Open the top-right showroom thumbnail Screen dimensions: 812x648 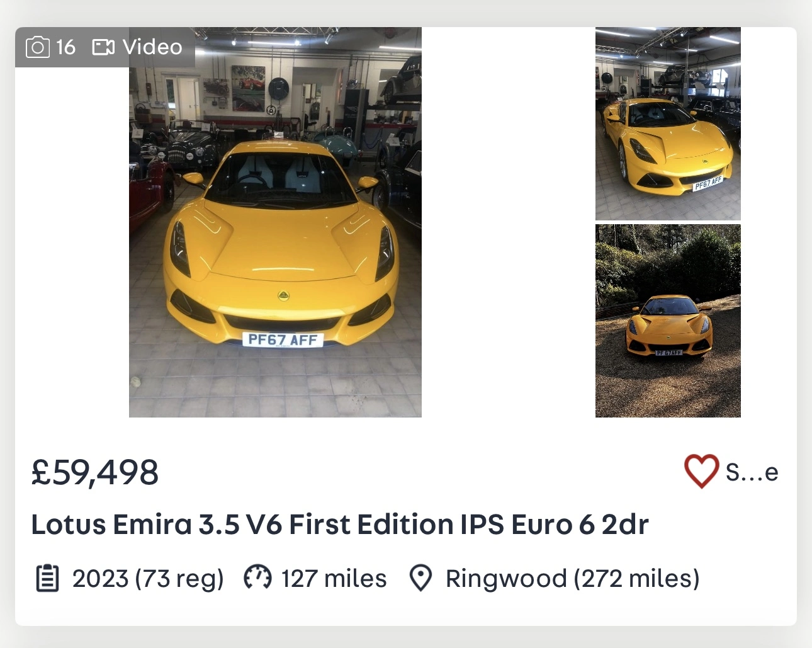(x=668, y=123)
